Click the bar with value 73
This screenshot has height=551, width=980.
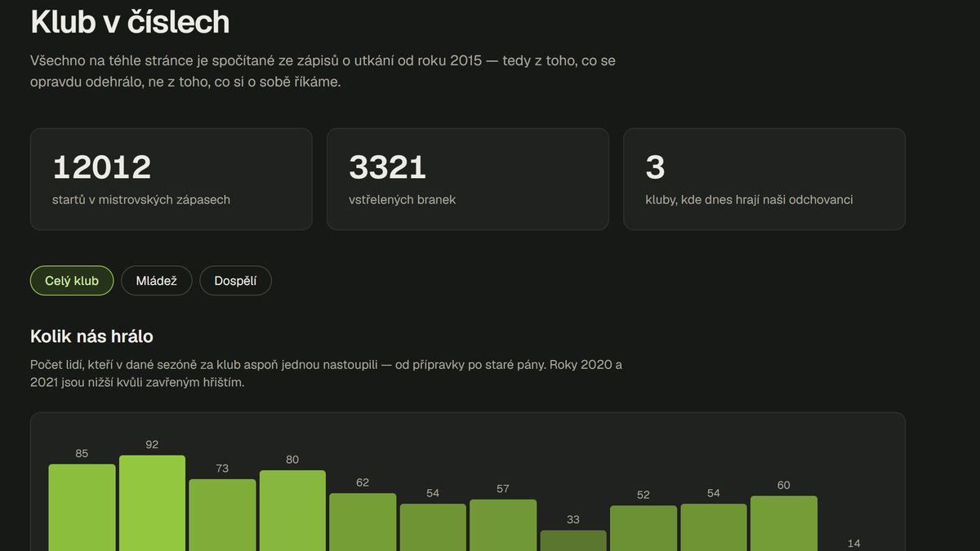[x=222, y=514]
